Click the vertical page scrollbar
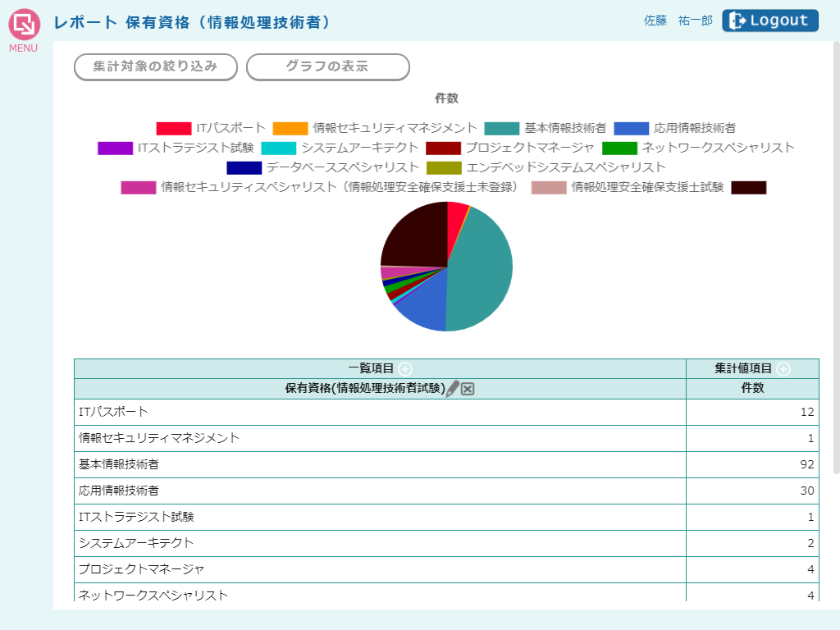This screenshot has height=630, width=840. pyautogui.click(x=836, y=246)
